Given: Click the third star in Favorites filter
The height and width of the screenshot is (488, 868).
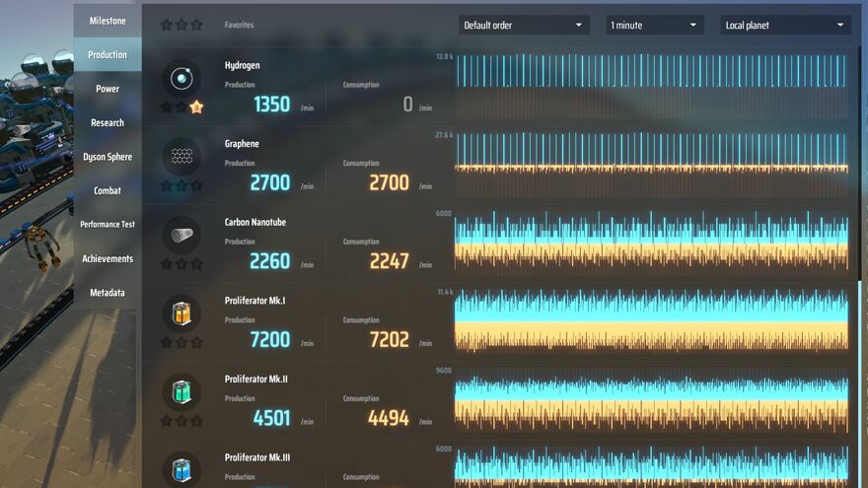Looking at the screenshot, I should 196,25.
